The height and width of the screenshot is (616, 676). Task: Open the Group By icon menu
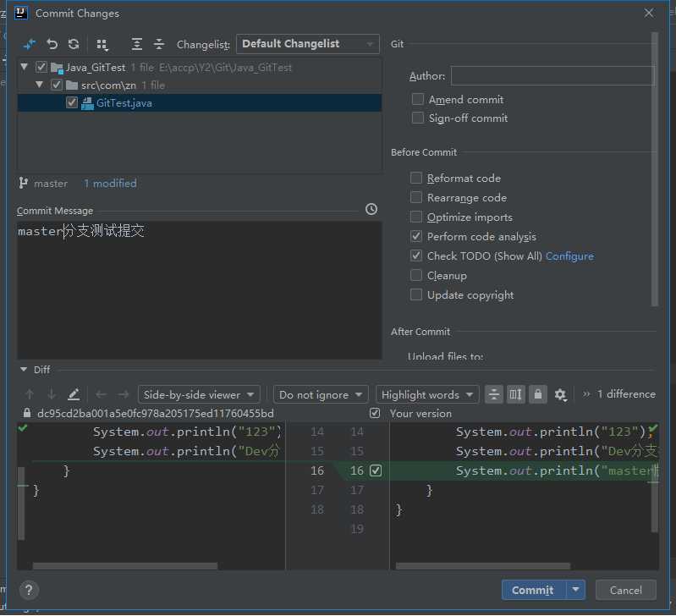[102, 44]
